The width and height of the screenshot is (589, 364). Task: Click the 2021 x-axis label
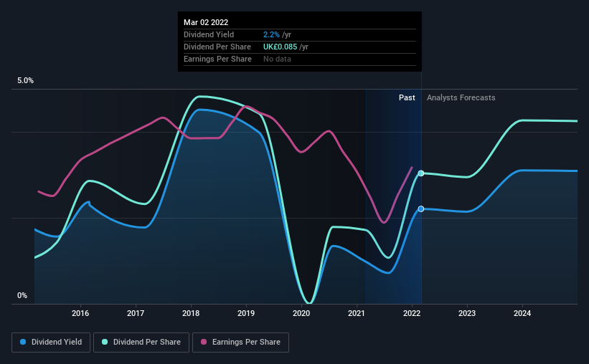[357, 313]
